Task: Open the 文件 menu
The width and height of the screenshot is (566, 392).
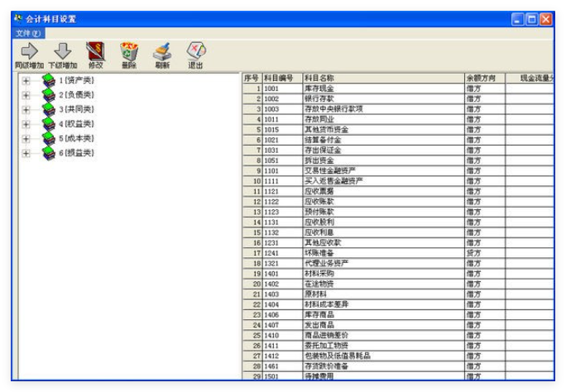Action: [x=28, y=34]
